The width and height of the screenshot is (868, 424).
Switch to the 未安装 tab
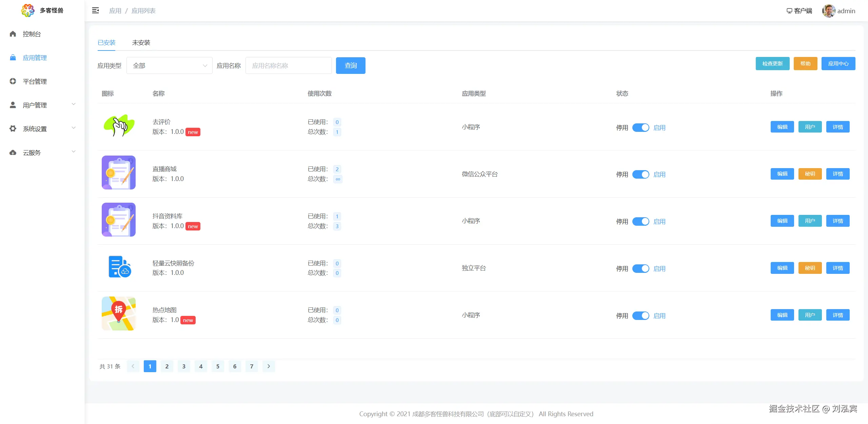click(141, 43)
